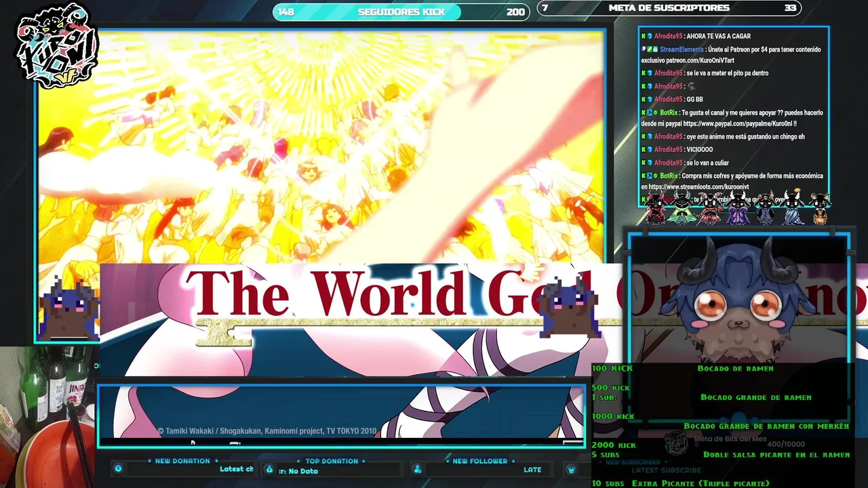Click 'Bocado grande de ramen con merkén'
The height and width of the screenshot is (488, 868).
click(x=766, y=426)
